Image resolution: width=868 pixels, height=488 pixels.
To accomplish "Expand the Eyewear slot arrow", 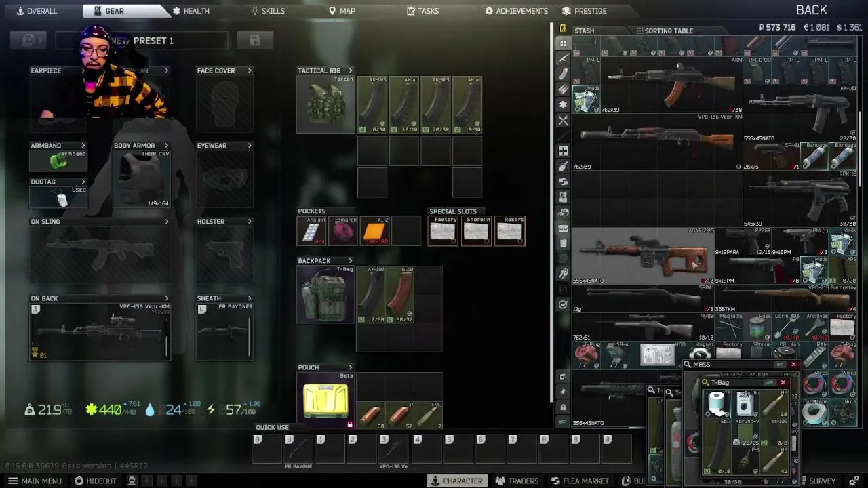I will click(250, 146).
